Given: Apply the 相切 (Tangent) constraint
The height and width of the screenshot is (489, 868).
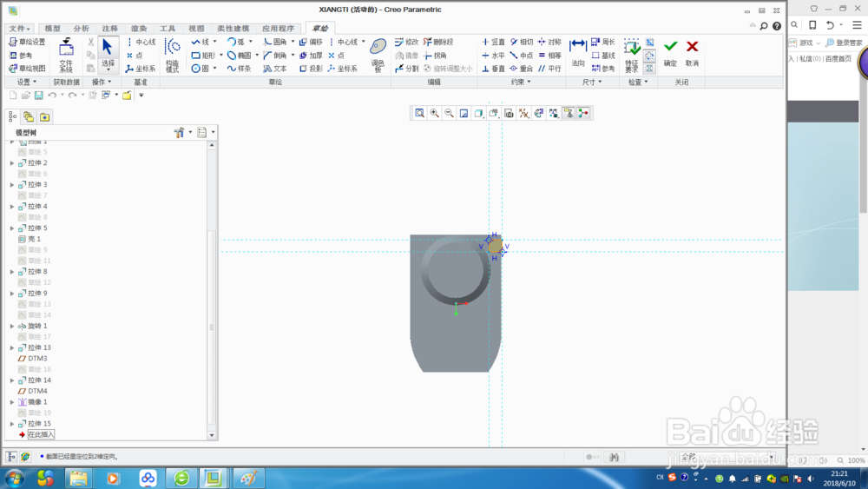Looking at the screenshot, I should tap(522, 42).
